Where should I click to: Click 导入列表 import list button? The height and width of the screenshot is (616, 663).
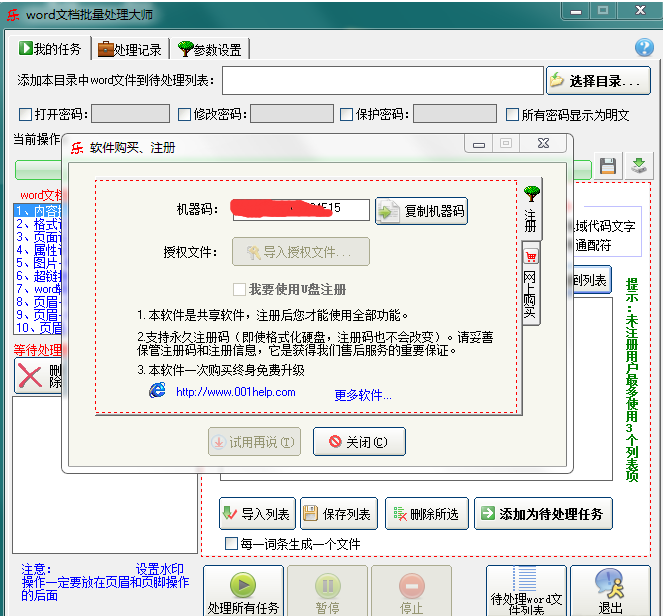pos(256,514)
